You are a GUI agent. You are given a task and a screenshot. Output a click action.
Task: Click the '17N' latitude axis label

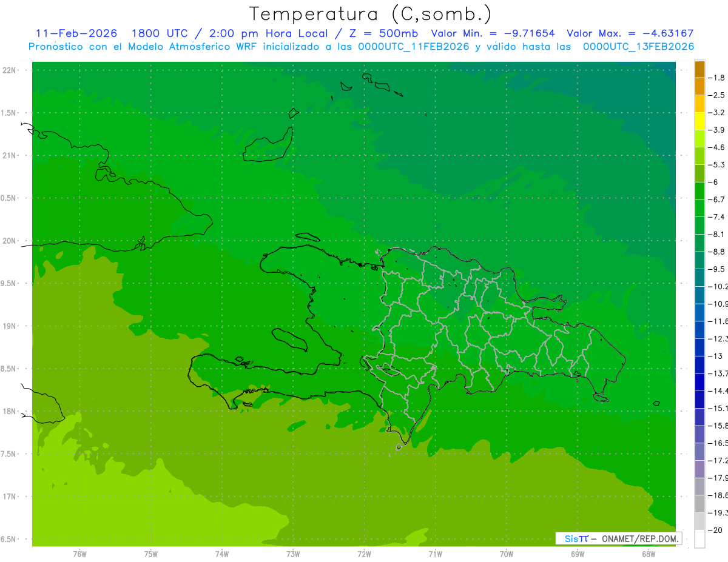(x=10, y=497)
